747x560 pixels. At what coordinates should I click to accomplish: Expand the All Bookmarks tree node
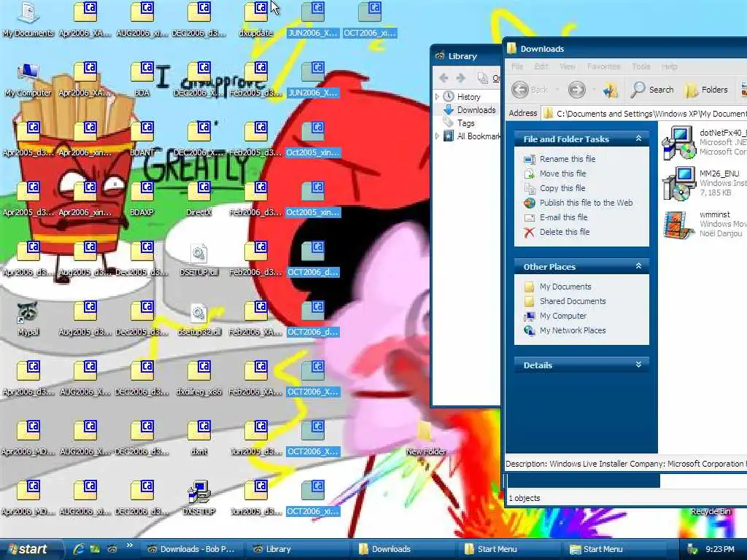pos(437,136)
